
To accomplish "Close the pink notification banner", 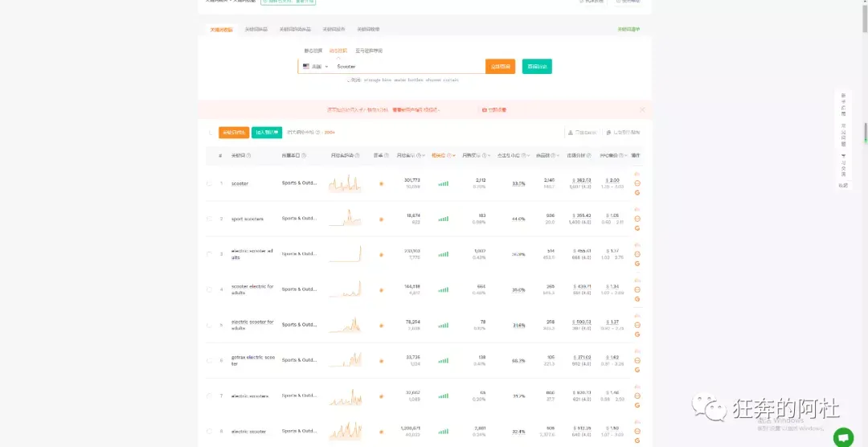I will (642, 109).
